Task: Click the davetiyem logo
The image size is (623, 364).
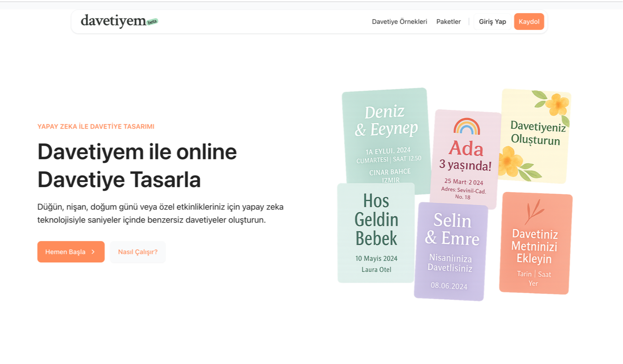Action: (x=113, y=21)
